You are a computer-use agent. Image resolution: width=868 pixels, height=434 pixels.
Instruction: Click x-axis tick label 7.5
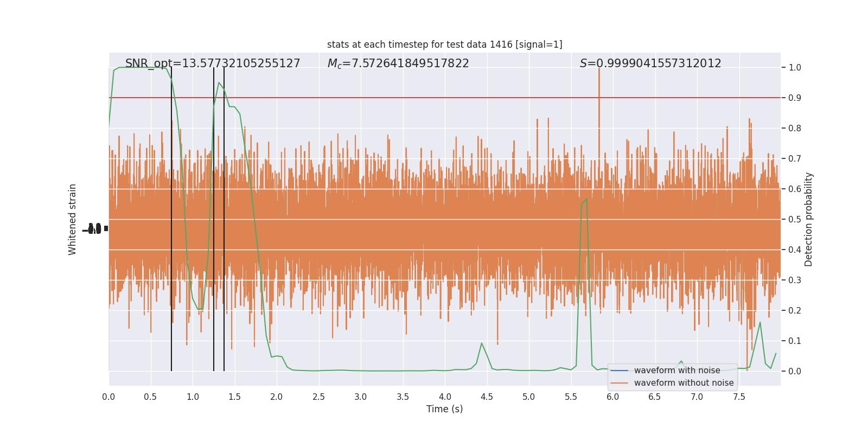(x=739, y=397)
